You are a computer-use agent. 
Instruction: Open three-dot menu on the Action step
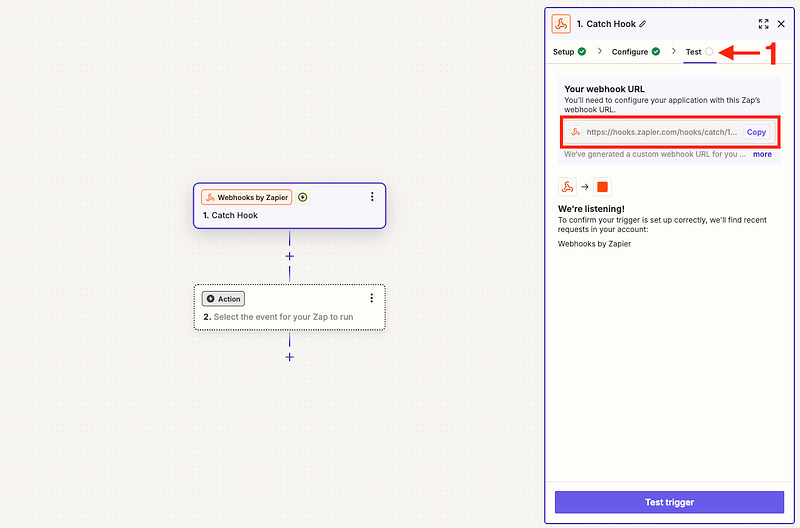point(372,298)
